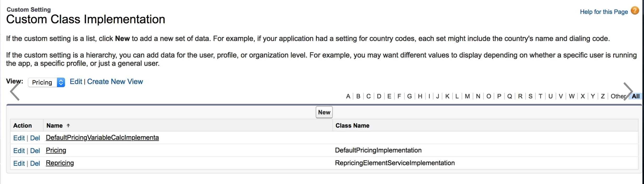Filter list by letter G
This screenshot has height=184, width=644.
(x=410, y=96)
